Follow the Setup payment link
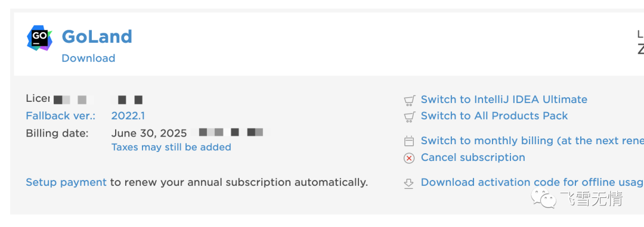 66,182
